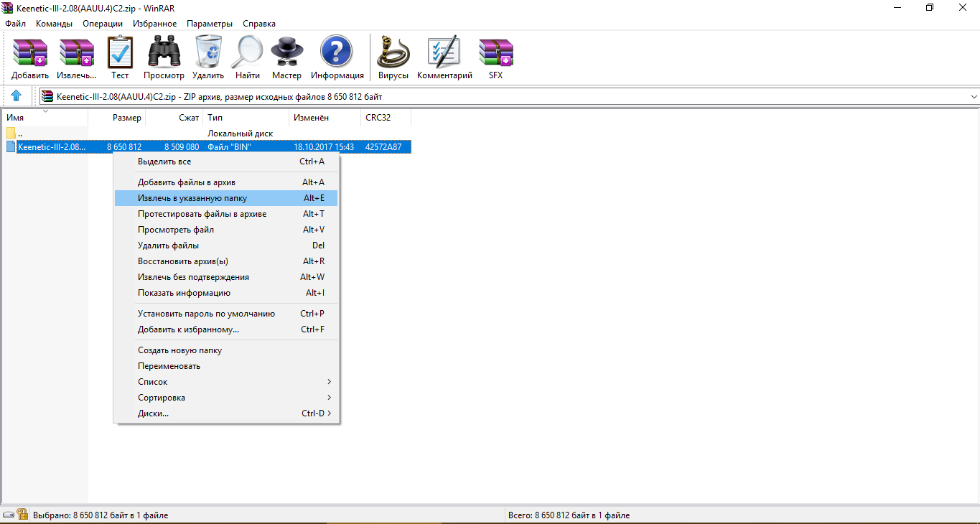Expand the Список submenu
Screen dimensions: 980x524
(226, 382)
